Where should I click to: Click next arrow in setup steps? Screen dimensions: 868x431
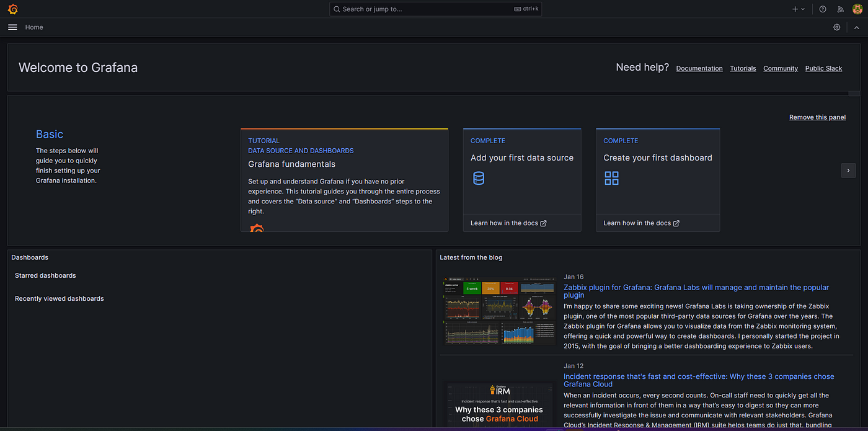848,171
